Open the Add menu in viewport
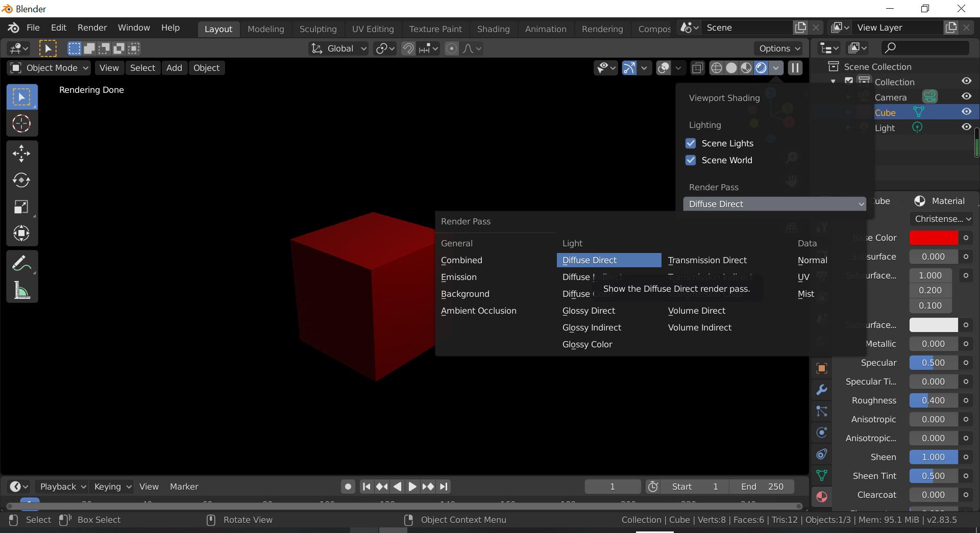The image size is (980, 533). coord(174,68)
